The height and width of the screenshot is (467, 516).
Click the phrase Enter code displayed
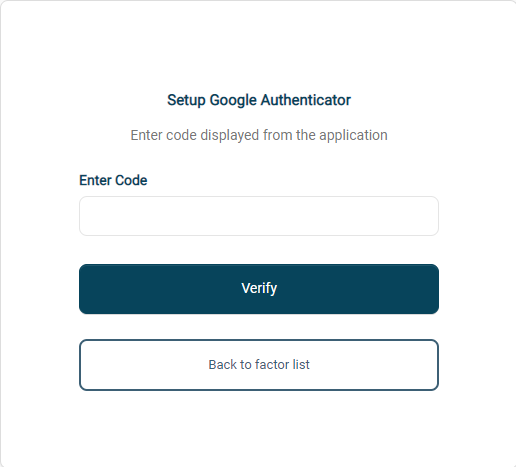(195, 136)
